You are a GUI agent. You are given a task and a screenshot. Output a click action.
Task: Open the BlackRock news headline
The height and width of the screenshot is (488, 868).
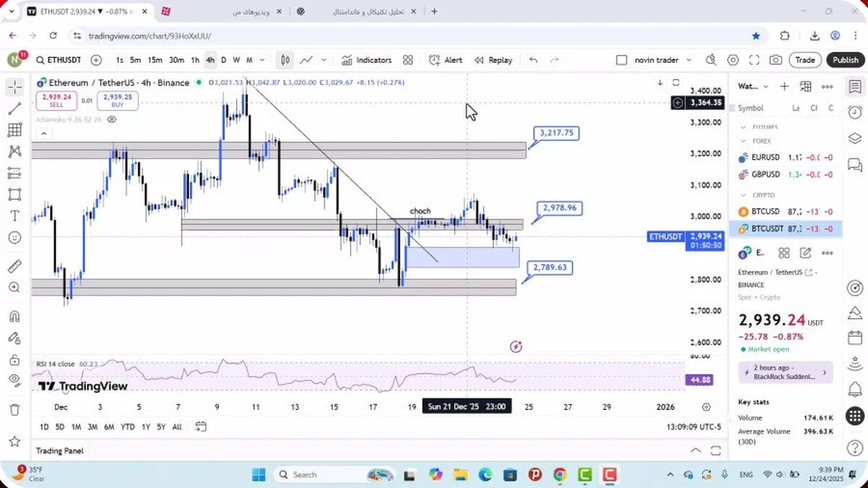(x=786, y=372)
